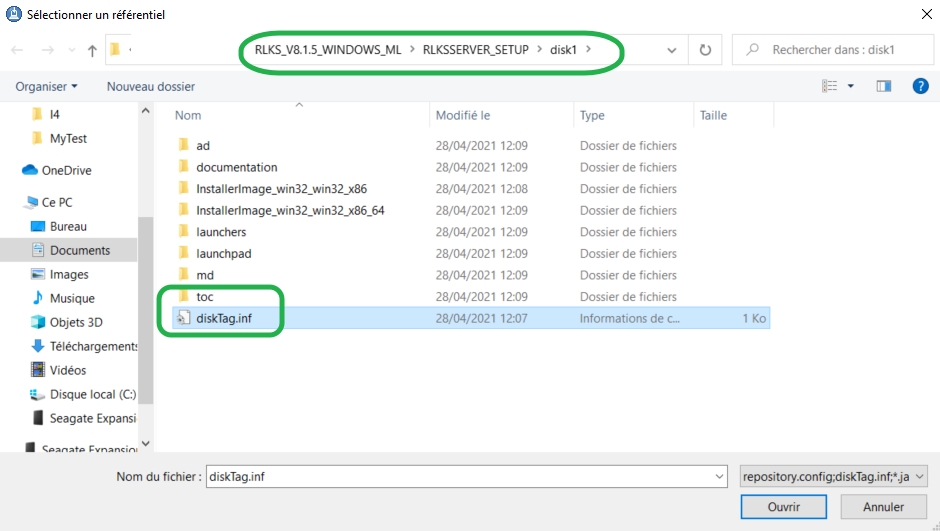
Task: Open Objets 3D in the navigation pane
Action: (x=76, y=322)
